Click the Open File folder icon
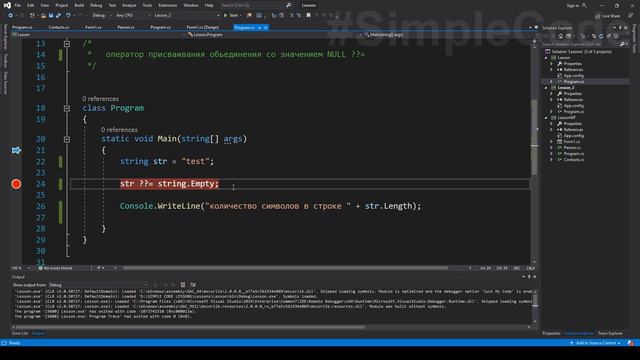Image resolution: width=640 pixels, height=360 pixels. click(43, 16)
